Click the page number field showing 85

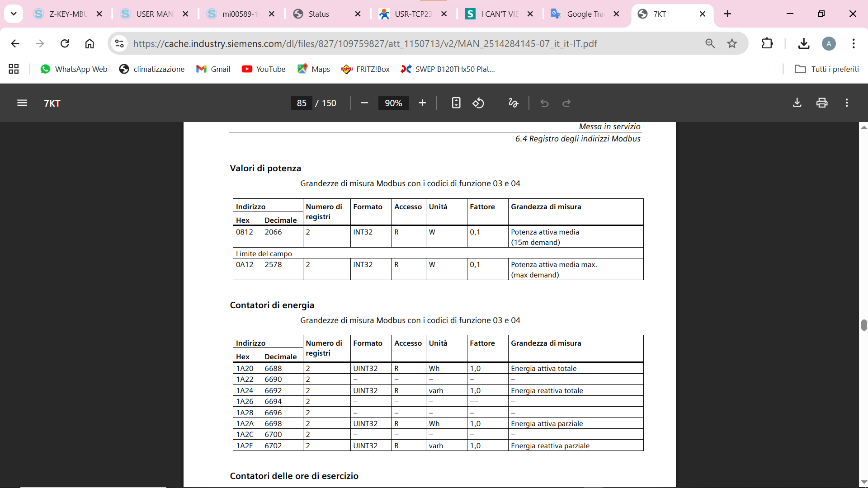click(x=302, y=103)
